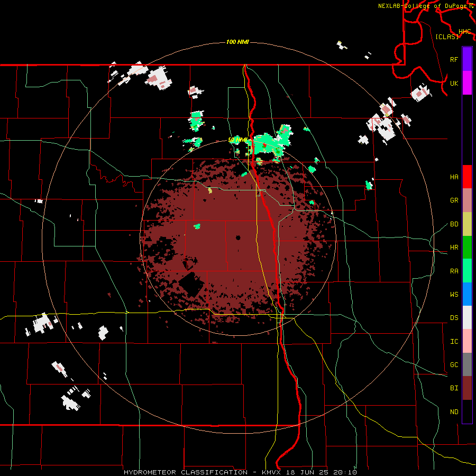The width and height of the screenshot is (476, 476).
Task: Click the GR legend label
Action: point(454,200)
